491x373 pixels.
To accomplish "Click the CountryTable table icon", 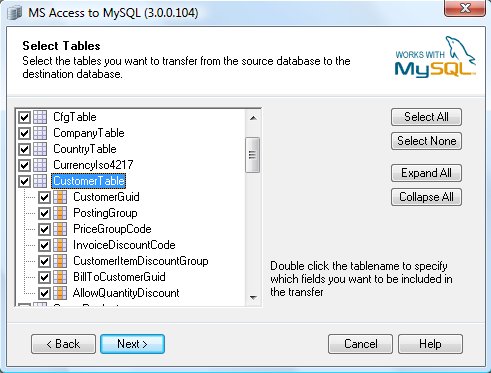I will 40,149.
